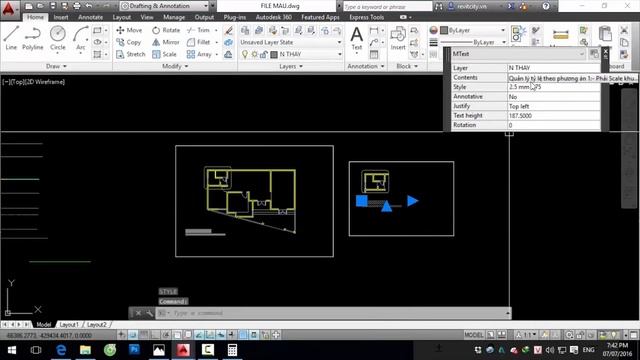The image size is (640, 360).
Task: Expand the Modify panel
Action: (174, 66)
